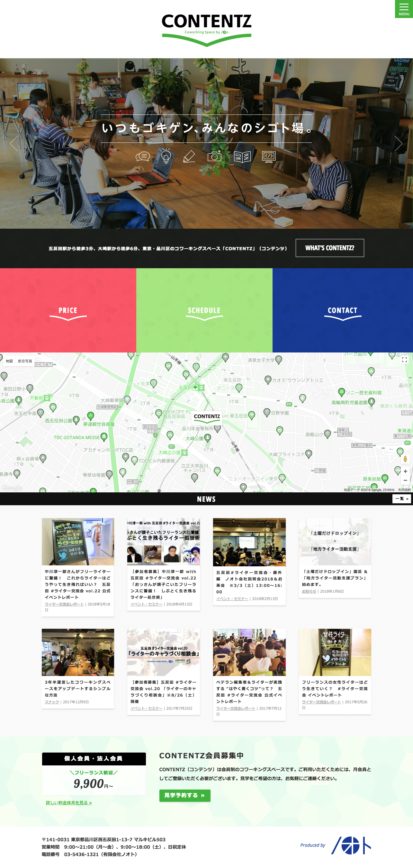
Task: Open the お知らせ category link dated 2018年1月6日
Action: (309, 591)
